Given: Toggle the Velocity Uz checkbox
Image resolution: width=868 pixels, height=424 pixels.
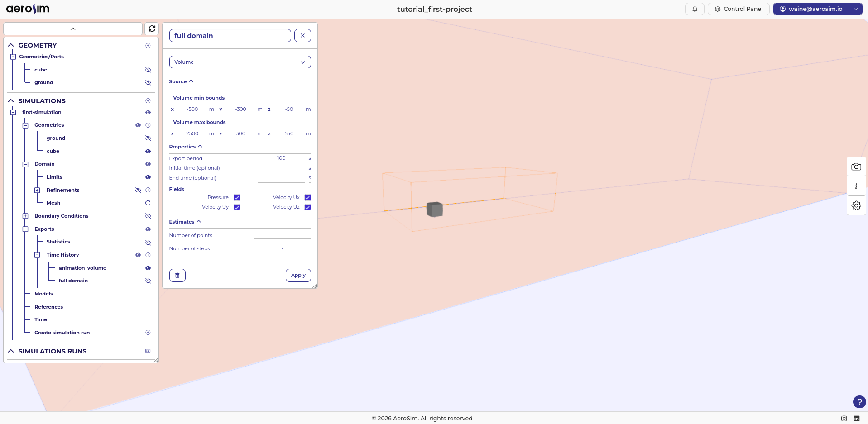Looking at the screenshot, I should [307, 207].
